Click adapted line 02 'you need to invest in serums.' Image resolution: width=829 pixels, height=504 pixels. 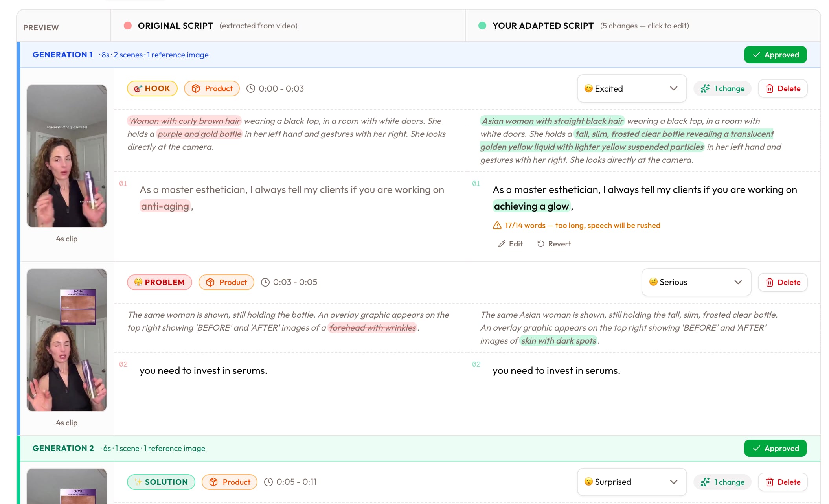tap(556, 371)
